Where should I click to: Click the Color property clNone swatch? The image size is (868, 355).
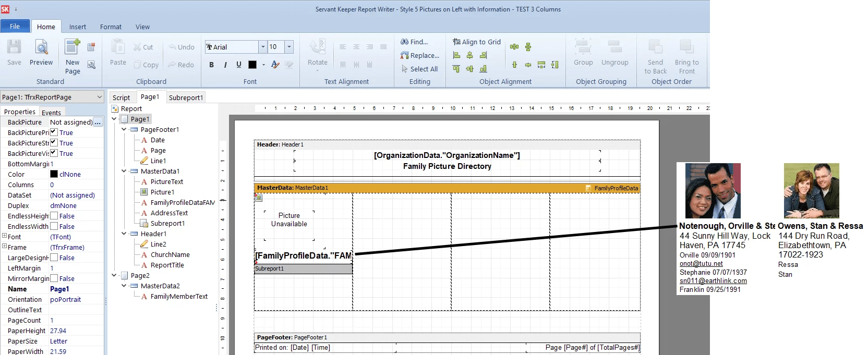coord(54,174)
